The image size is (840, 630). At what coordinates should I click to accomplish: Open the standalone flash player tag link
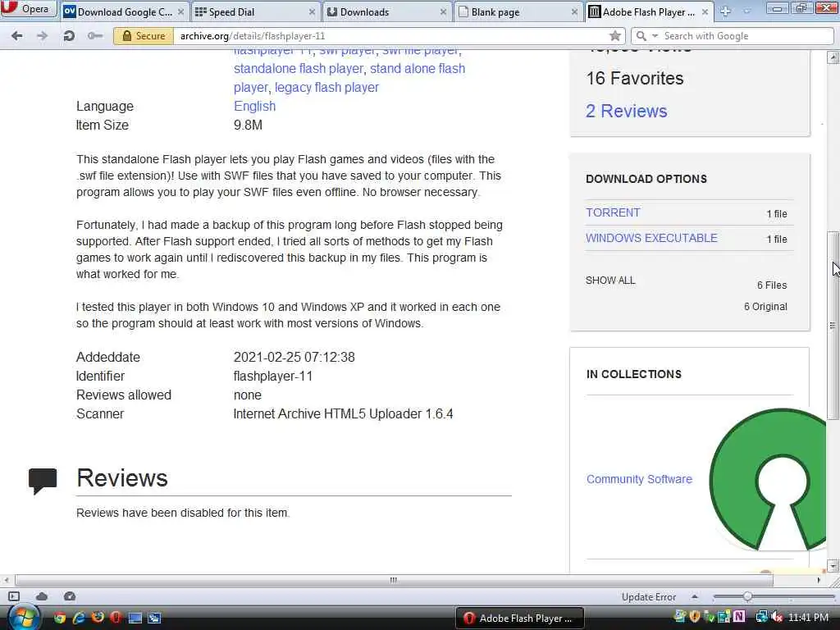pyautogui.click(x=299, y=69)
